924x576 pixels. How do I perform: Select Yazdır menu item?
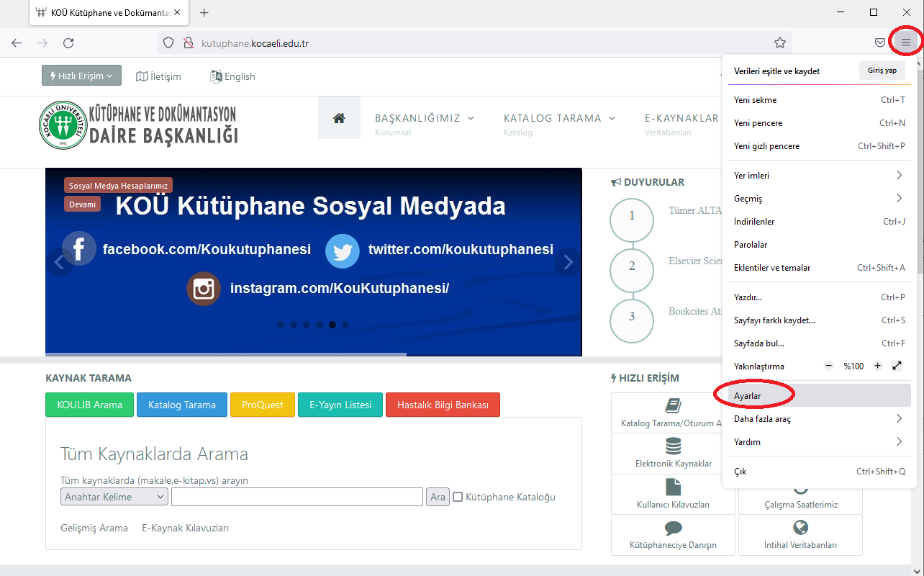tap(819, 297)
